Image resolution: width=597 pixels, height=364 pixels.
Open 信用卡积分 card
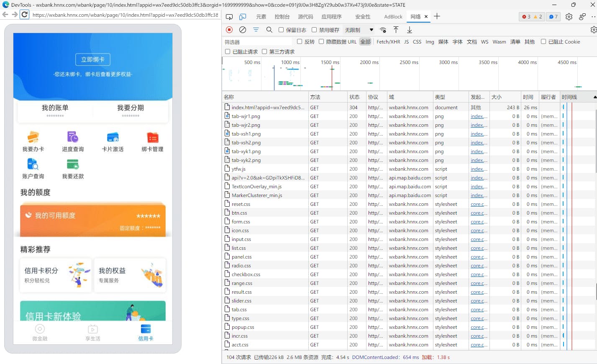coord(55,275)
